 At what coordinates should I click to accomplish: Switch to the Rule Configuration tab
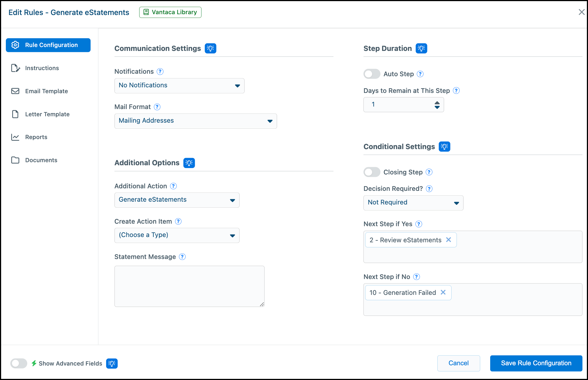pyautogui.click(x=48, y=45)
